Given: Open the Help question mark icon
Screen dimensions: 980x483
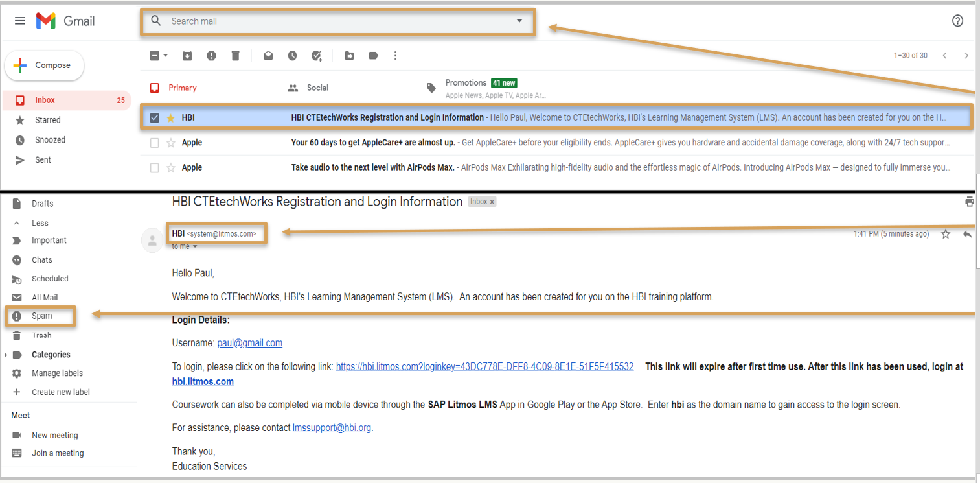Looking at the screenshot, I should [x=957, y=21].
